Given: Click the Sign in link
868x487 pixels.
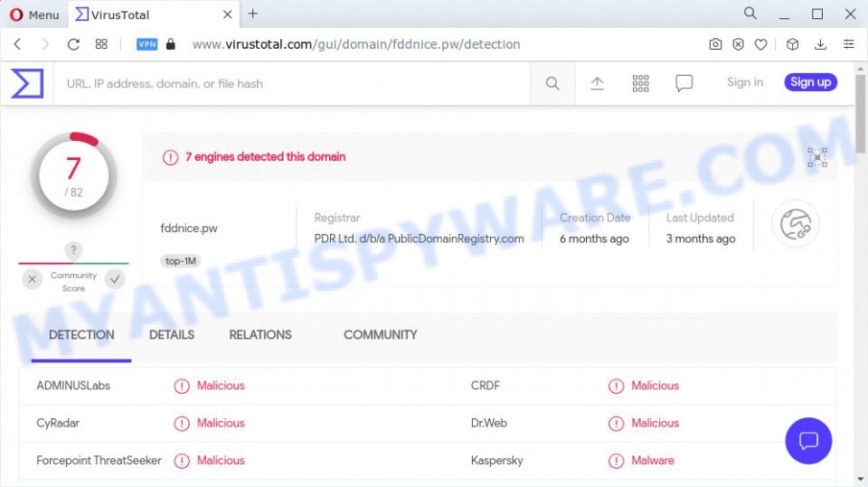Looking at the screenshot, I should 744,82.
